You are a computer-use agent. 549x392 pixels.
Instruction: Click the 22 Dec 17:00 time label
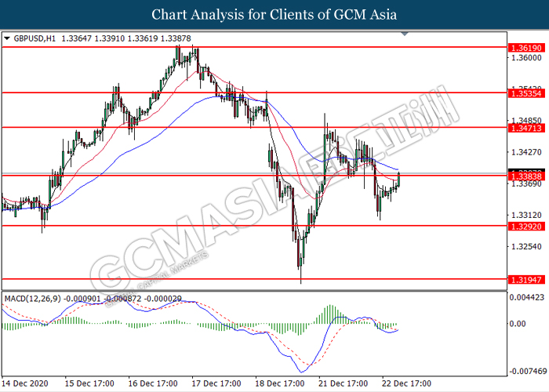(x=407, y=383)
